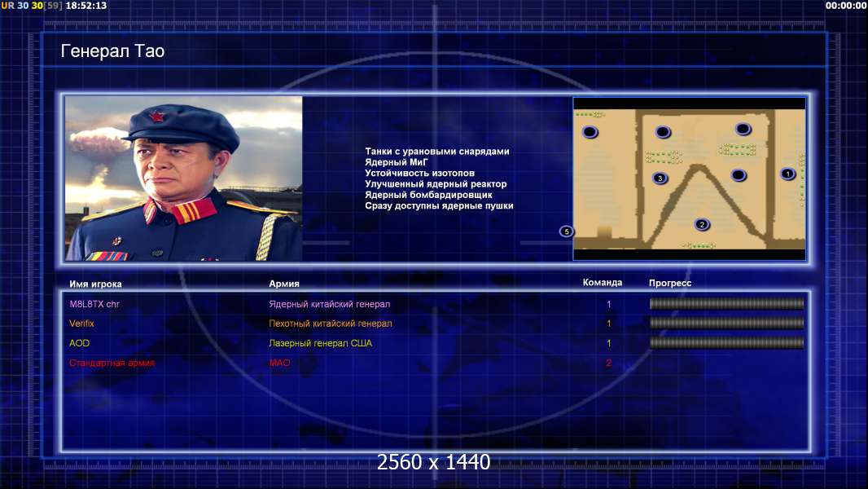Click 'Сразу доступны ядерные пушки' line
Screen dimensions: 868x489
pos(439,205)
